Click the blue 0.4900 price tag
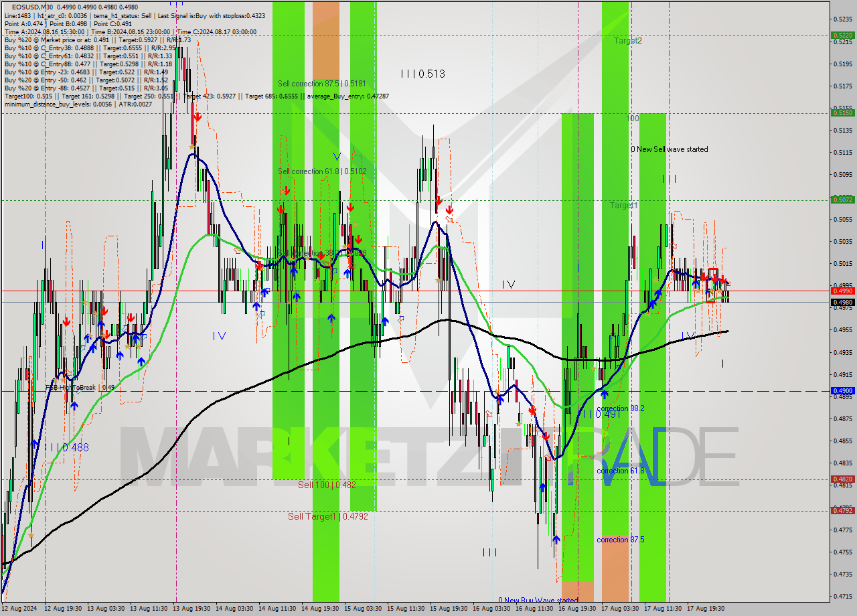This screenshot has height=616, width=857. pyautogui.click(x=842, y=390)
